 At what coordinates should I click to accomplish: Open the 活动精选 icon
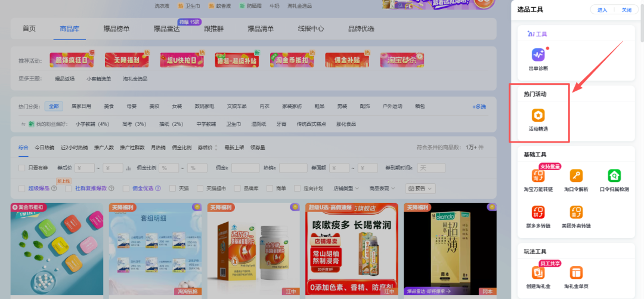pos(538,115)
